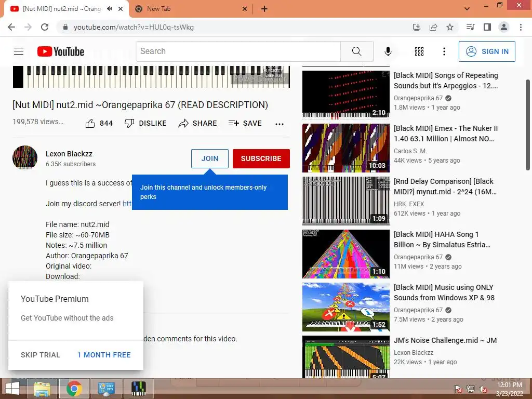
Task: Click the muted volume tray icon
Action: 483,389
